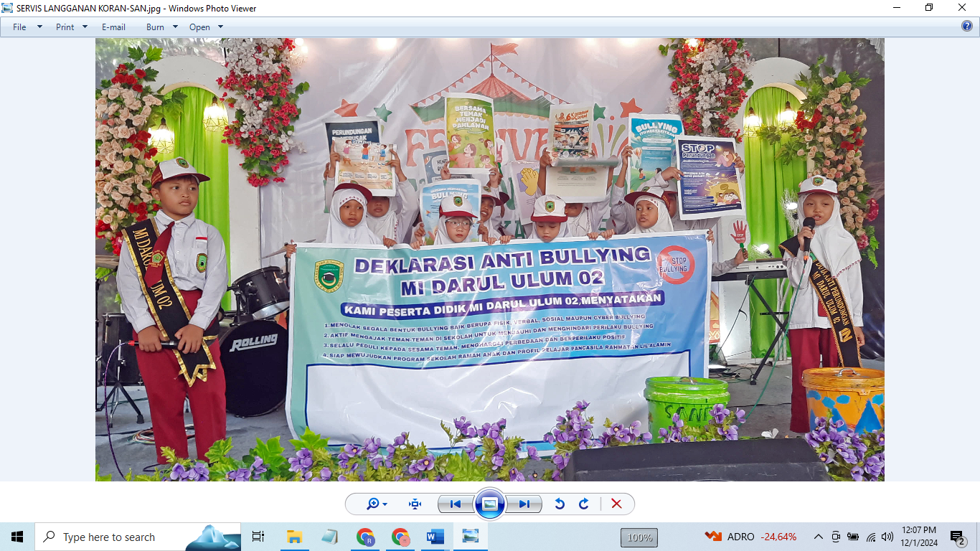980x551 pixels.
Task: Rotate the photo clockwise
Action: coord(584,504)
